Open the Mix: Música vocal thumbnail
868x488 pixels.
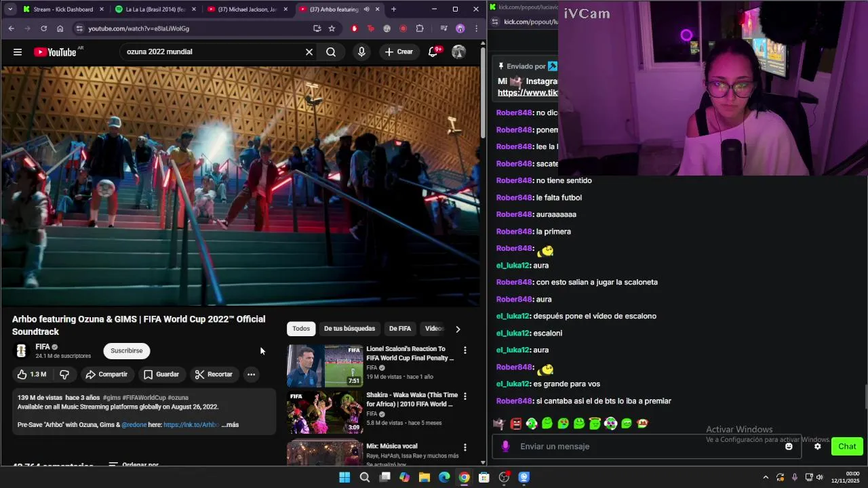click(x=325, y=451)
